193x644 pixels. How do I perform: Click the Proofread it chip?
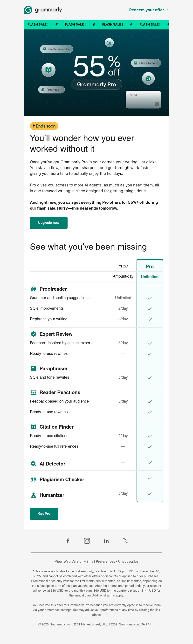click(x=51, y=89)
